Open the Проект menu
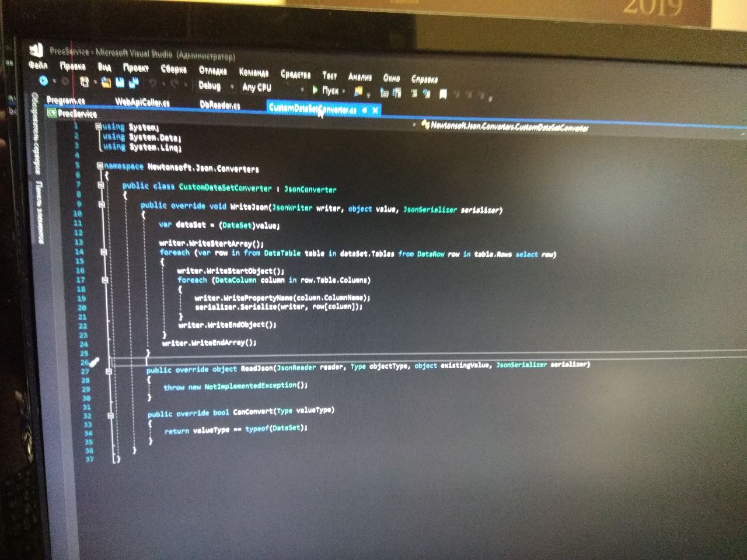 [136, 68]
